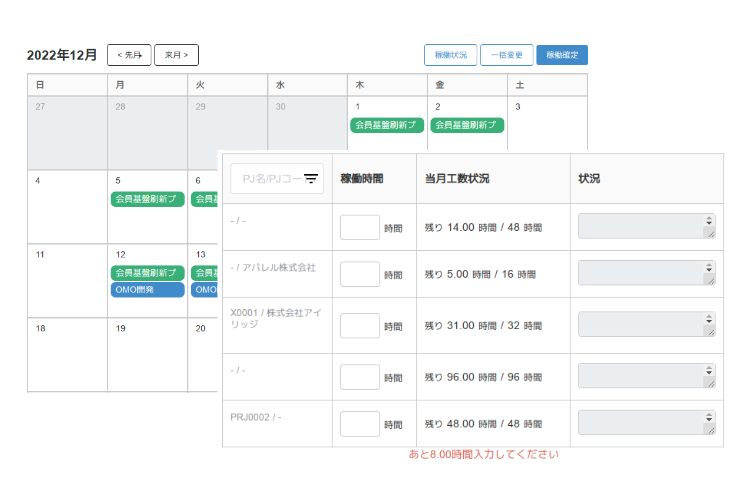753x491 pixels.
Task: Click the 状況 text box in PRJ0002 row
Action: 647,423
